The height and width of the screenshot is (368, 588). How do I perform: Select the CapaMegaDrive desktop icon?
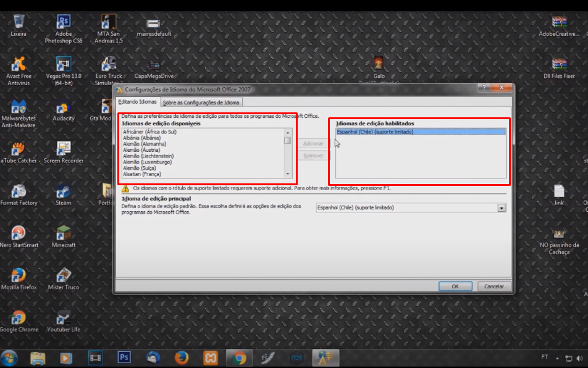tap(154, 70)
